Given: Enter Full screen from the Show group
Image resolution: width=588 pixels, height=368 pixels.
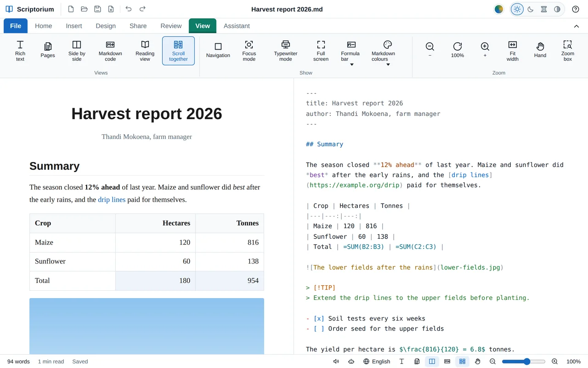Looking at the screenshot, I should coord(321,51).
